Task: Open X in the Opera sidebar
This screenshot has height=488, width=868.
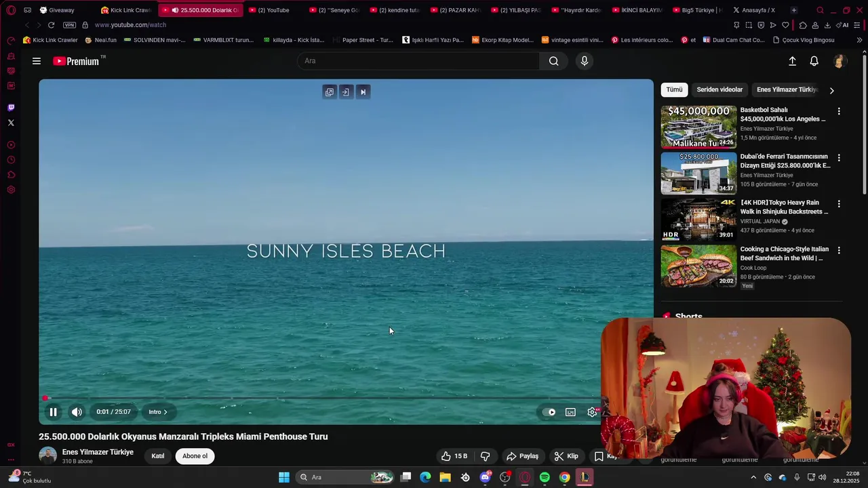Action: [x=11, y=123]
